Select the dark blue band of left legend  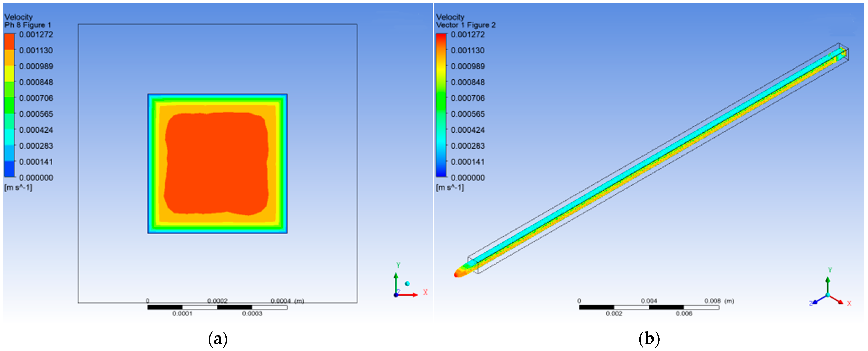(9, 169)
